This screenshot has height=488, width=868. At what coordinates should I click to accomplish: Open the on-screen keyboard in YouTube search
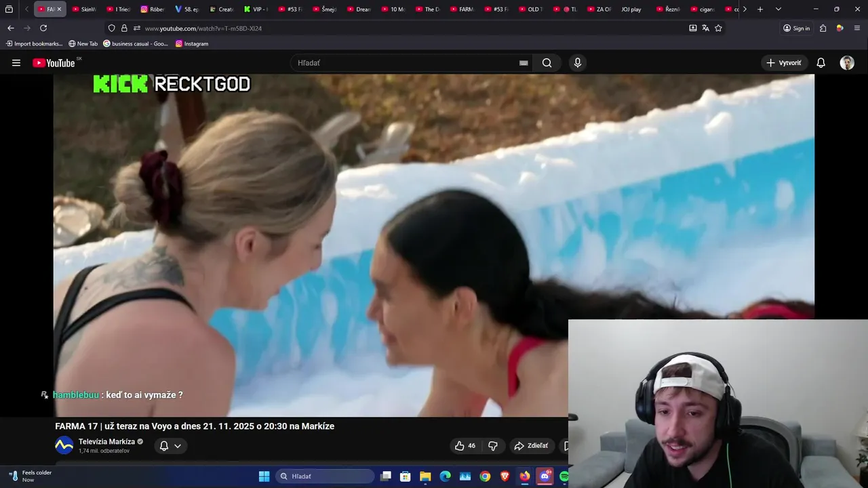tap(524, 63)
